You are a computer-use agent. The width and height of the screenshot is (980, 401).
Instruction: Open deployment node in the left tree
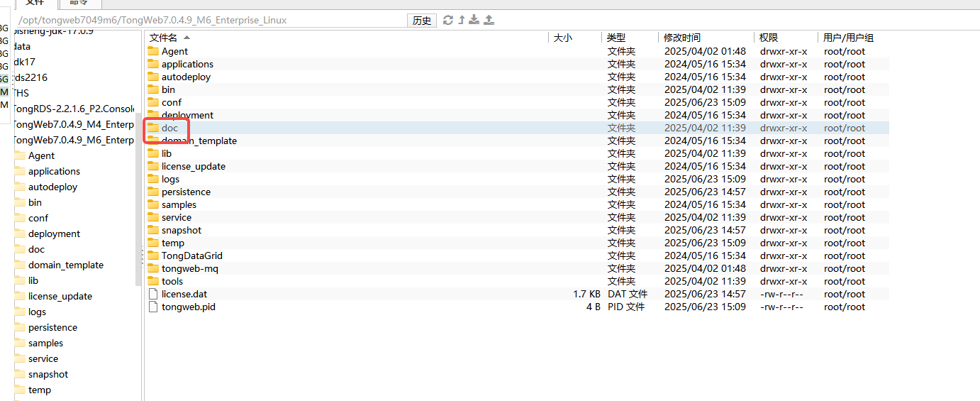[54, 234]
